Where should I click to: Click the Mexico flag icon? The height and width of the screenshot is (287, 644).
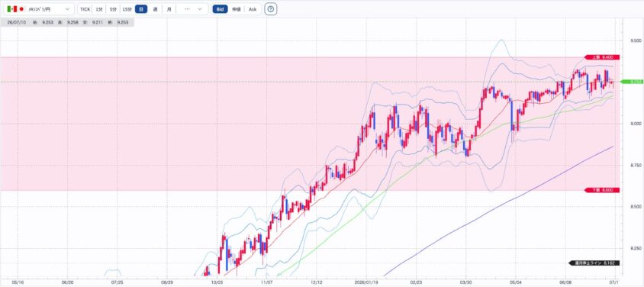click(13, 9)
